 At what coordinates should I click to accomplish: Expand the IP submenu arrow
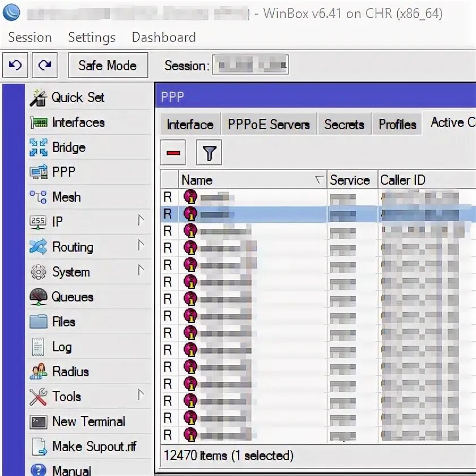[141, 220]
